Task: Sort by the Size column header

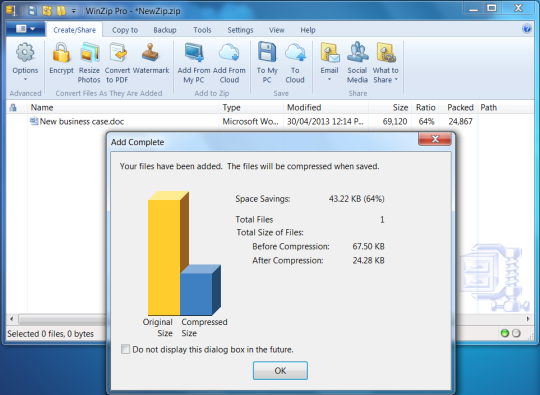Action: 390,107
